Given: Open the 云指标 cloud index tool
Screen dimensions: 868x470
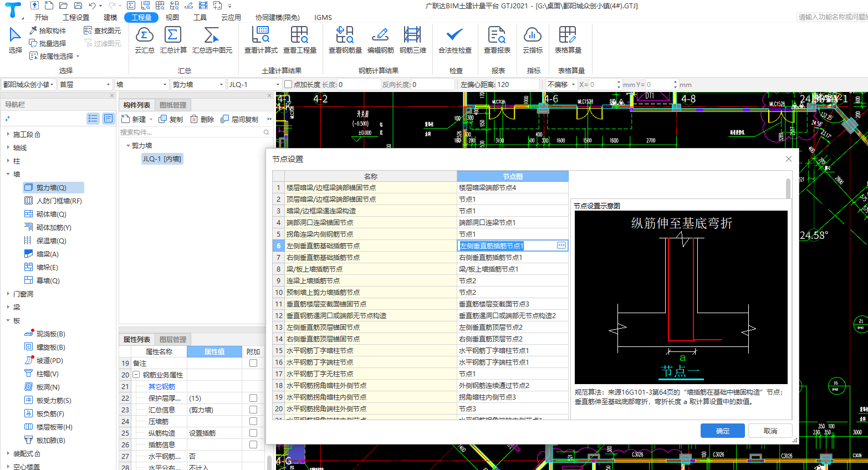Looking at the screenshot, I should pos(532,40).
